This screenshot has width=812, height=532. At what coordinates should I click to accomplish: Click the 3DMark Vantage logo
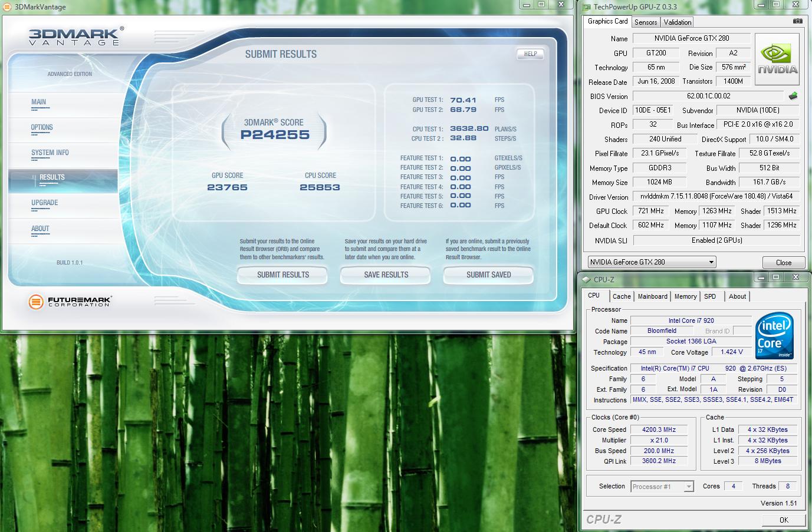coord(75,35)
